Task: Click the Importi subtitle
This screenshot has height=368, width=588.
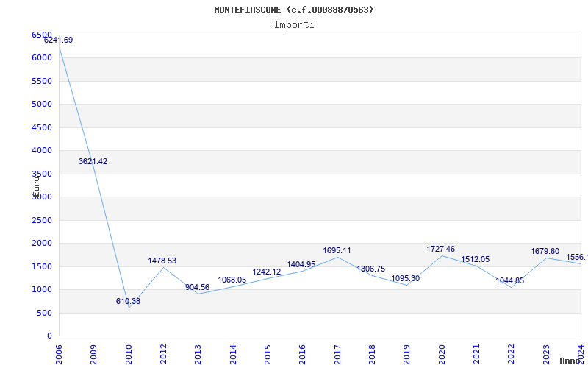Action: (293, 25)
